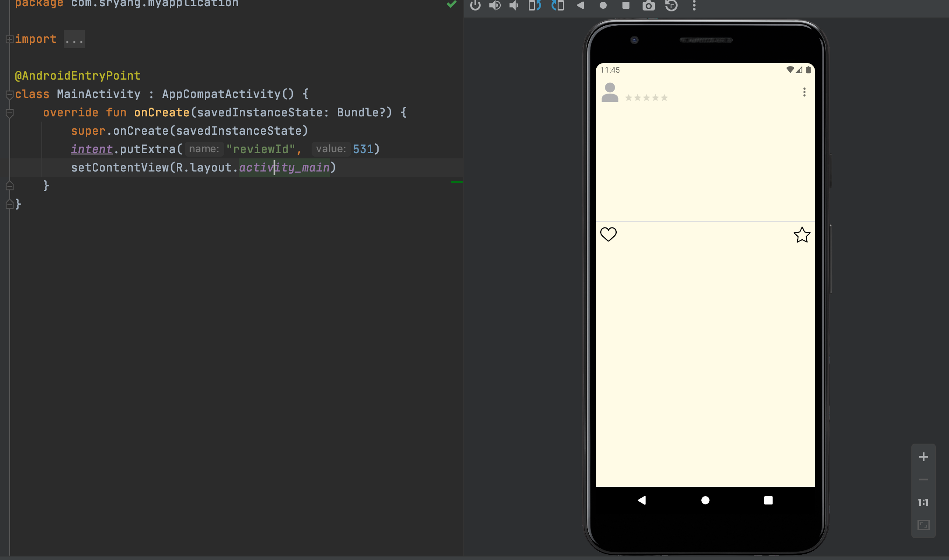Collapse the MainActivity class fold marker
Viewport: 949px width, 560px height.
9,94
